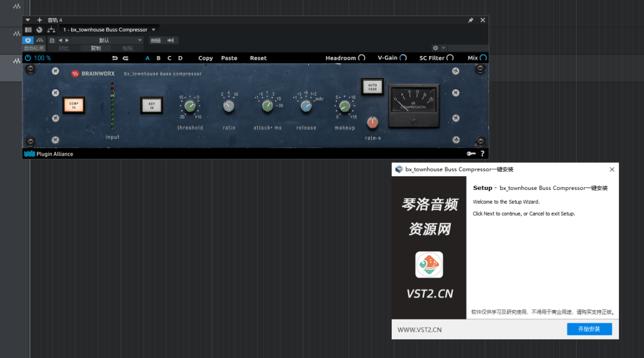
Task: Toggle the AUTO FADE switch
Action: pyautogui.click(x=372, y=87)
